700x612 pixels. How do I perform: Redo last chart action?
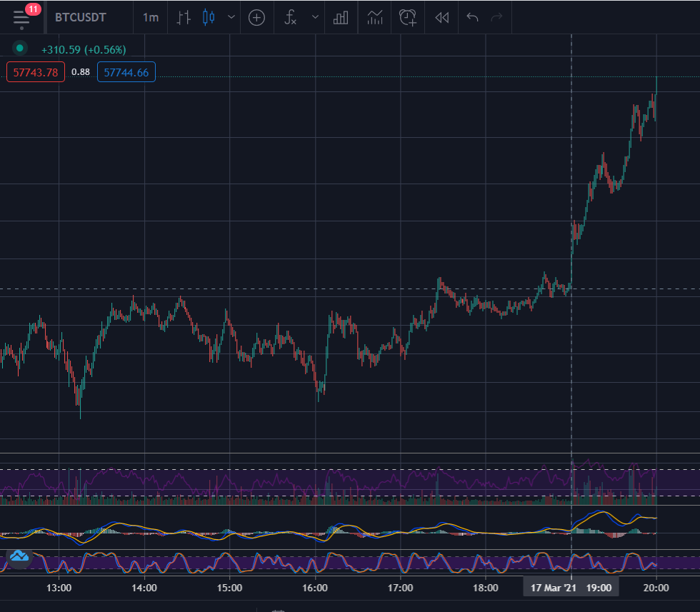pos(496,17)
